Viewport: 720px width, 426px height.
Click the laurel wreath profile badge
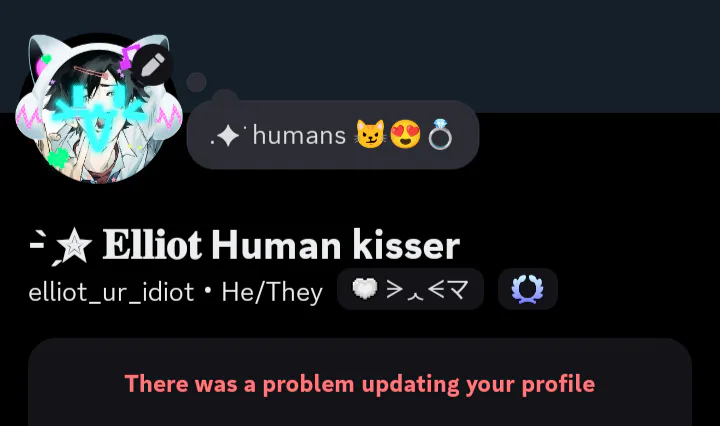pos(528,289)
